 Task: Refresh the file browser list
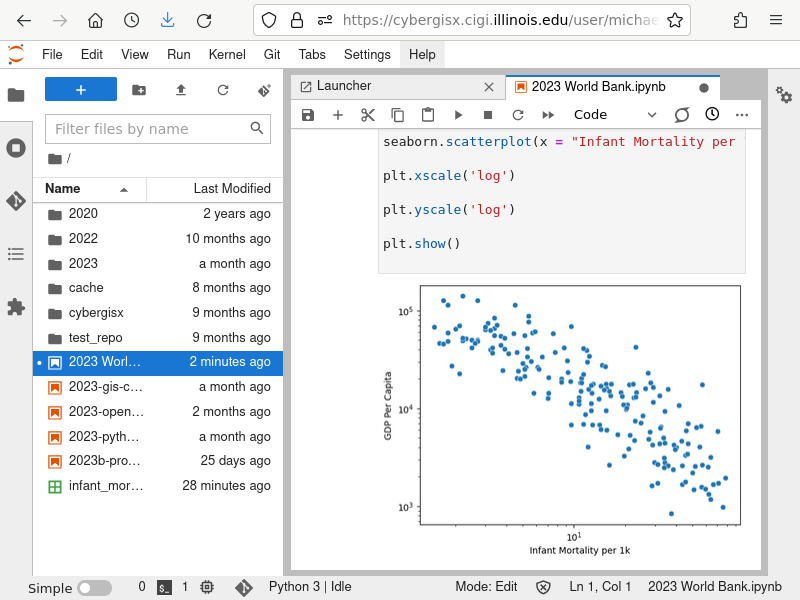pos(223,90)
